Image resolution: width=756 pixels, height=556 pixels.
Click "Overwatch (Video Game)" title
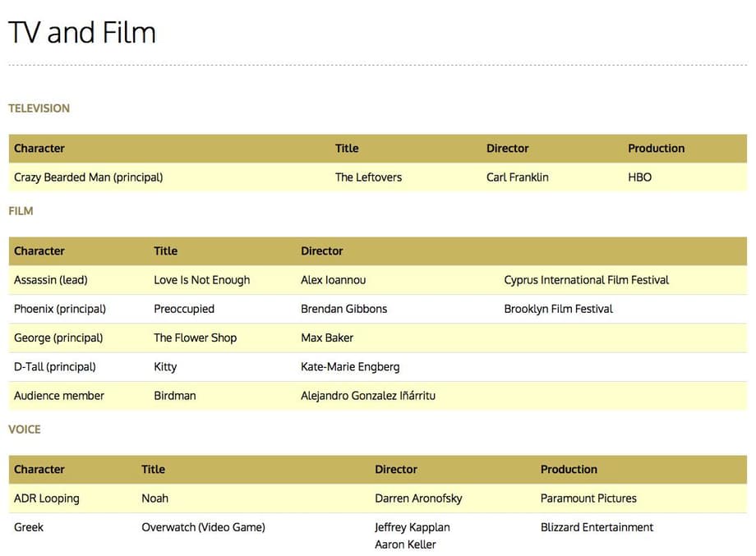click(x=203, y=527)
